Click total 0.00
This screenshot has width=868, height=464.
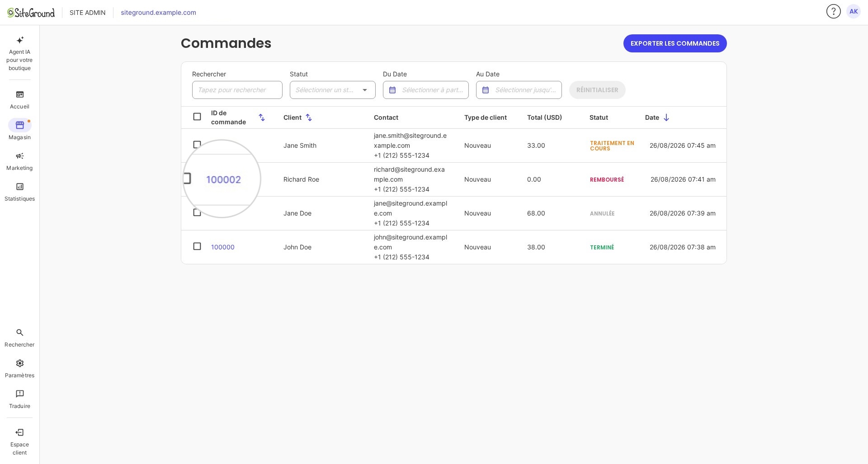534,179
